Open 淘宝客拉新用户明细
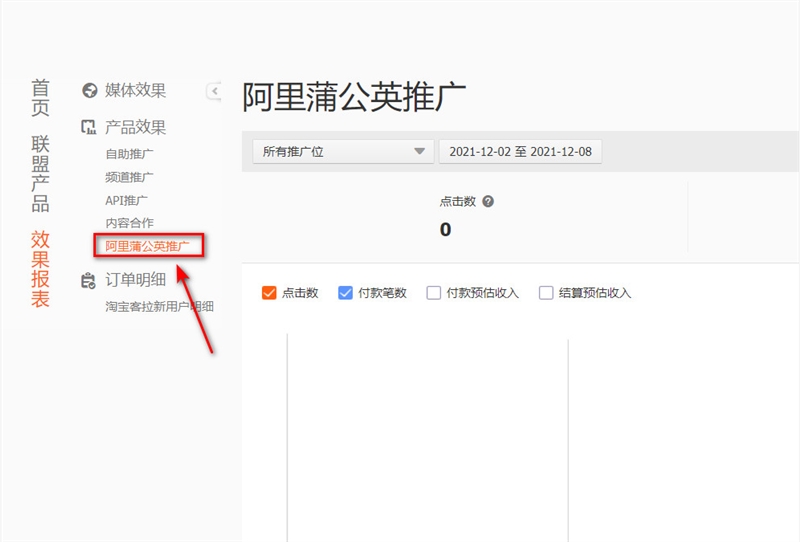The image size is (800, 542). (159, 306)
